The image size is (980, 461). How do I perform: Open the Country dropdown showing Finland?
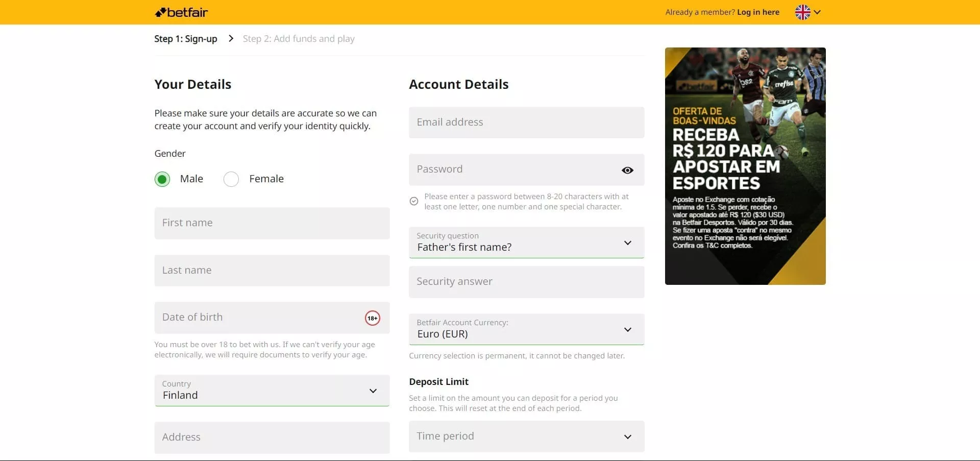(x=272, y=391)
